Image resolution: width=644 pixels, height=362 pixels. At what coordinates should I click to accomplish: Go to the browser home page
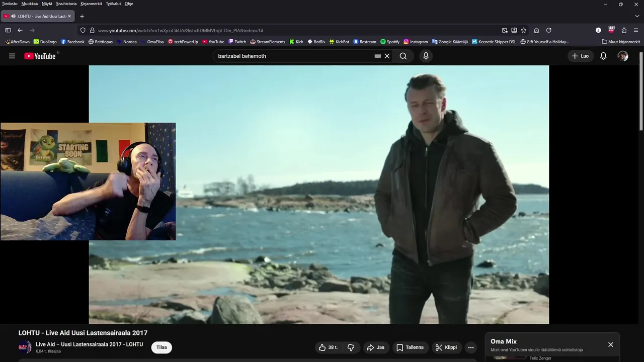point(536,30)
